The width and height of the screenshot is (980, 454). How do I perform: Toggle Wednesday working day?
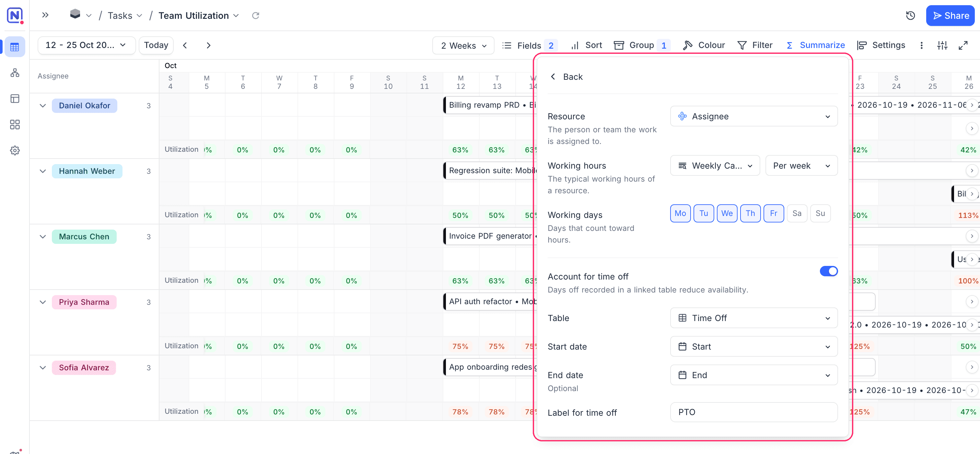click(x=727, y=213)
